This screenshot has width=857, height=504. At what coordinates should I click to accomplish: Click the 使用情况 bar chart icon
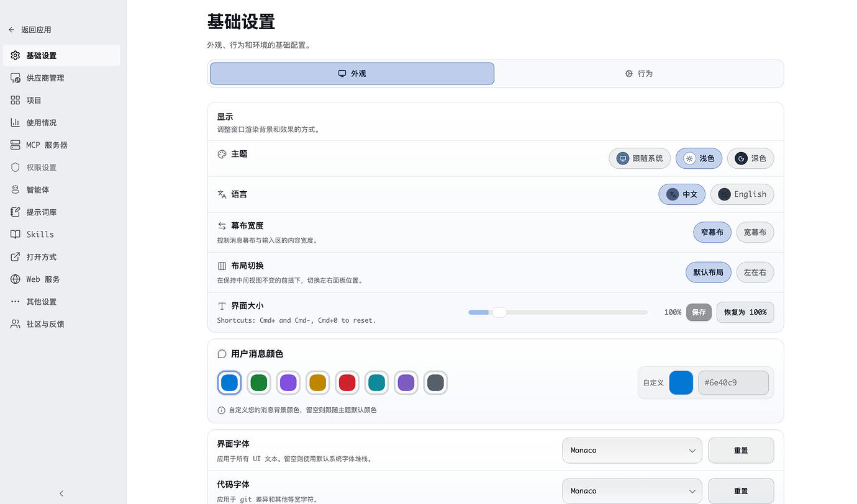16,123
